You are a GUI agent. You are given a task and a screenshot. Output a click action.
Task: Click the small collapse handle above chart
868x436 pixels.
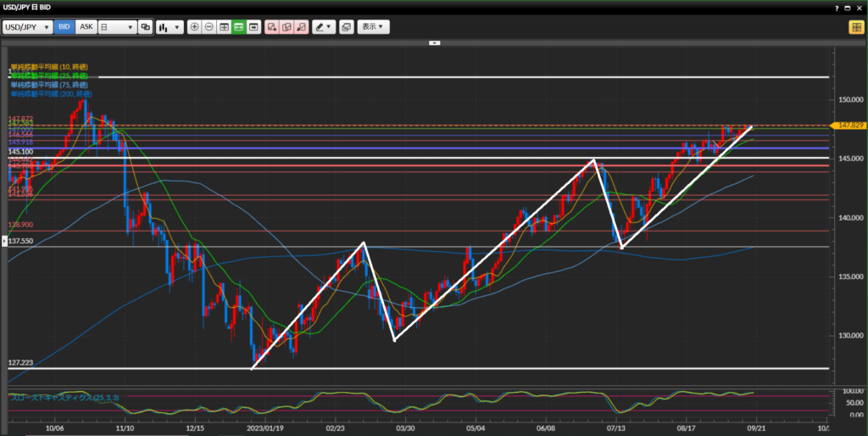click(434, 42)
